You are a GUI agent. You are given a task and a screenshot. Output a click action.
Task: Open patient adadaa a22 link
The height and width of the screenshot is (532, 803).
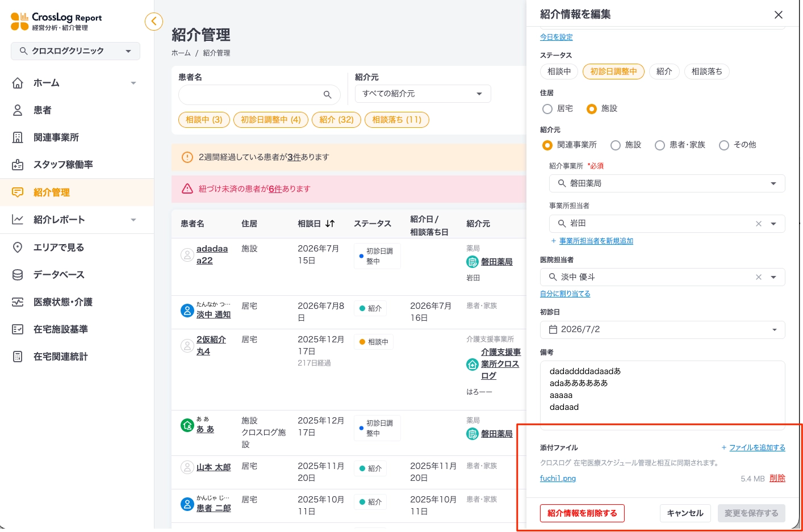(x=212, y=254)
